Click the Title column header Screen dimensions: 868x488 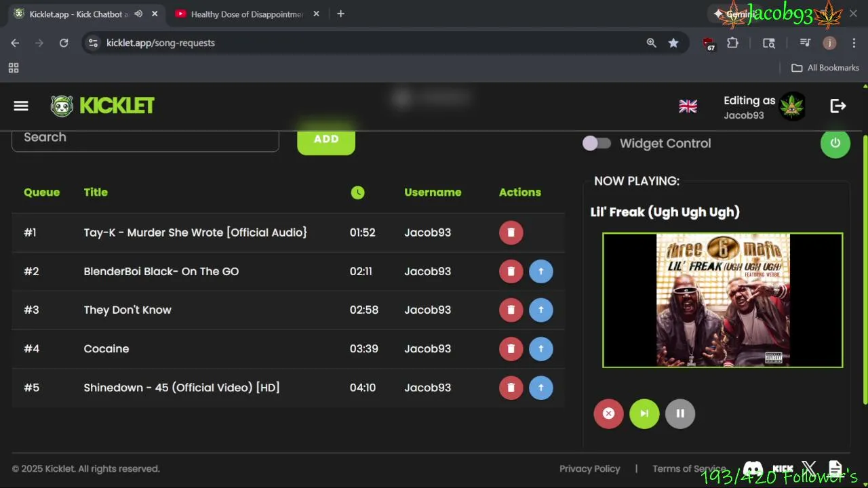coord(96,192)
